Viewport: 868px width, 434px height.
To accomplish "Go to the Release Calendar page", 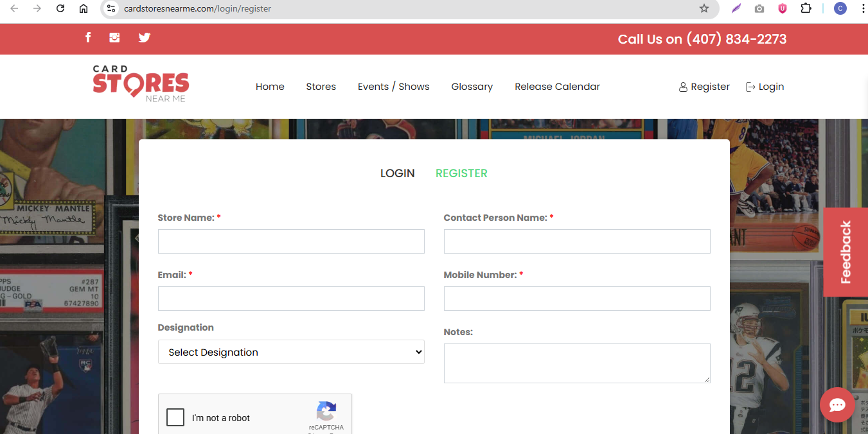I will 557,87.
